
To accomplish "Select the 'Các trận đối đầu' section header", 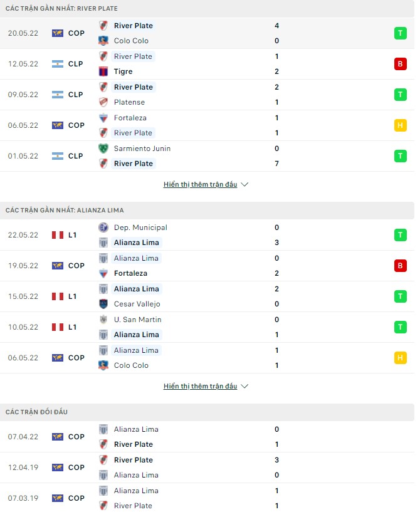I will click(x=36, y=412).
